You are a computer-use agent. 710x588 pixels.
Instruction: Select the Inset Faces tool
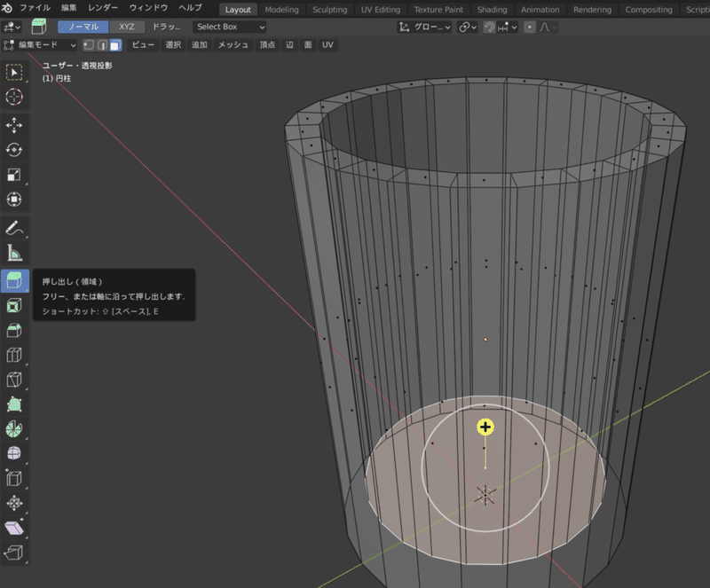pyautogui.click(x=14, y=306)
